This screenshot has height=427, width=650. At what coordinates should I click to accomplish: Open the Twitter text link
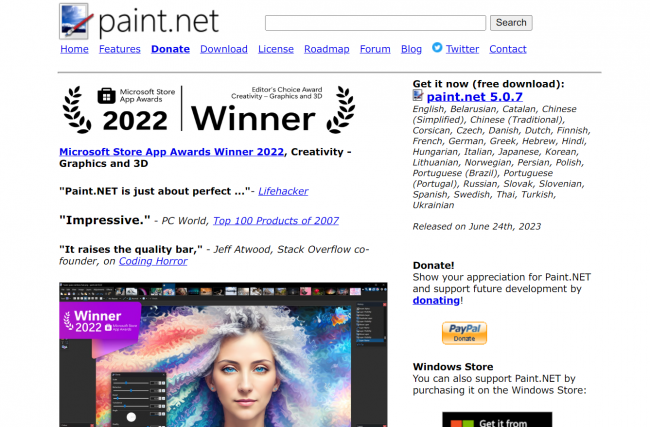point(462,49)
